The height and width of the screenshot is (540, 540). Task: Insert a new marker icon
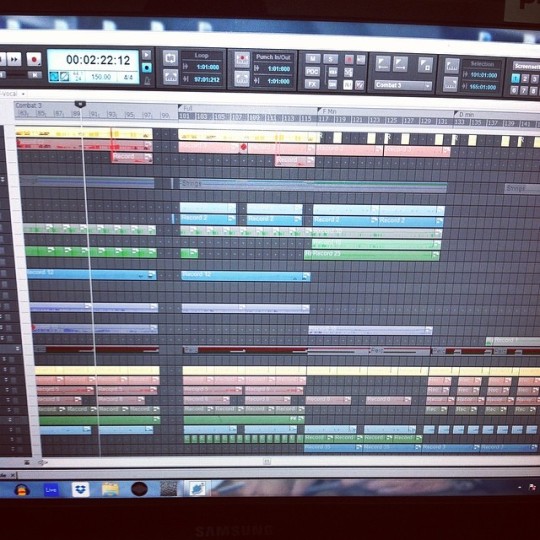(x=425, y=65)
